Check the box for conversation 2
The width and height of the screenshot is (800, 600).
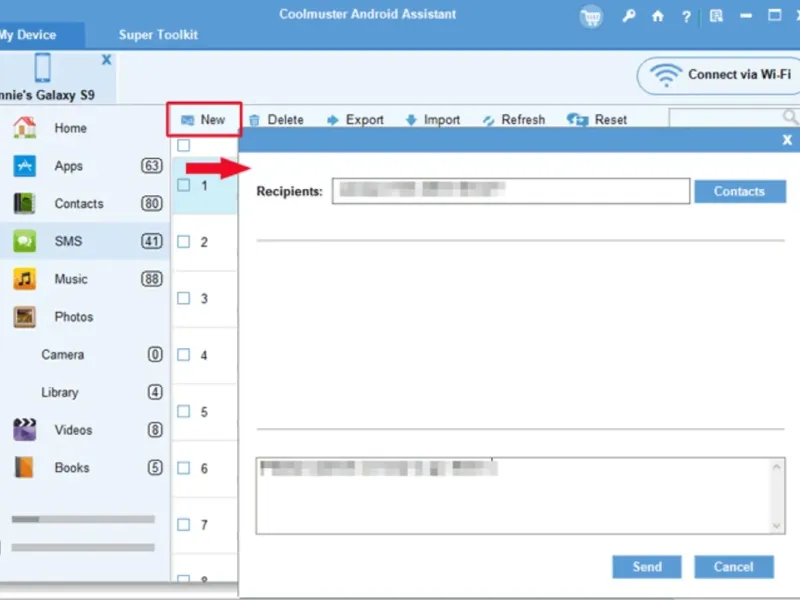pos(184,241)
